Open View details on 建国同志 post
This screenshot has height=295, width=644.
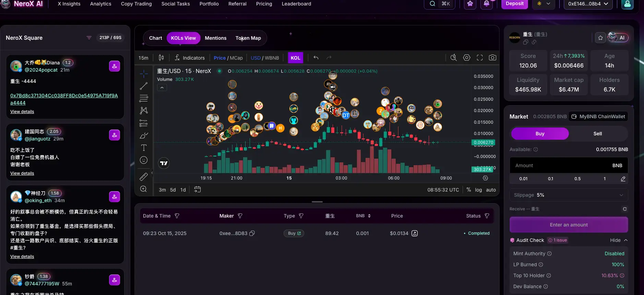(22, 173)
